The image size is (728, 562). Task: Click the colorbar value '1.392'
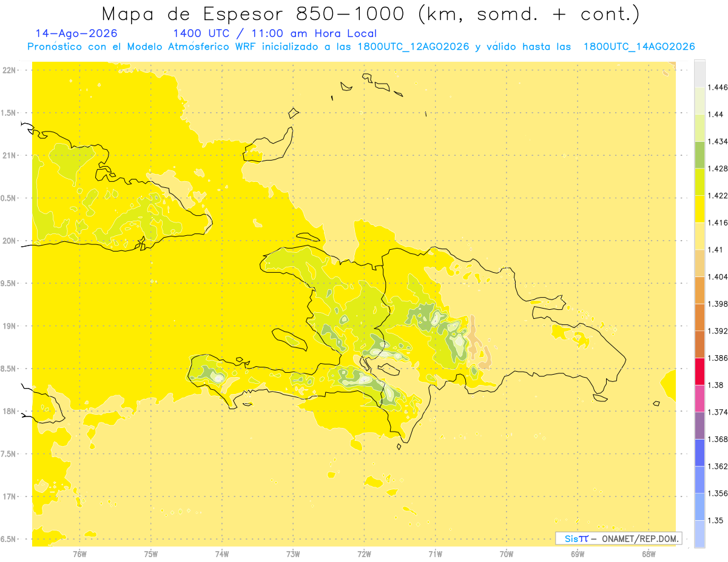(718, 331)
